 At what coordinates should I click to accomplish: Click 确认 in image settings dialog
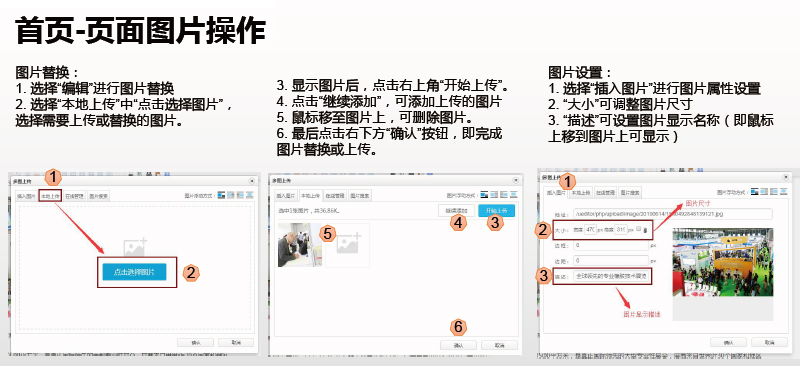pos(729,342)
